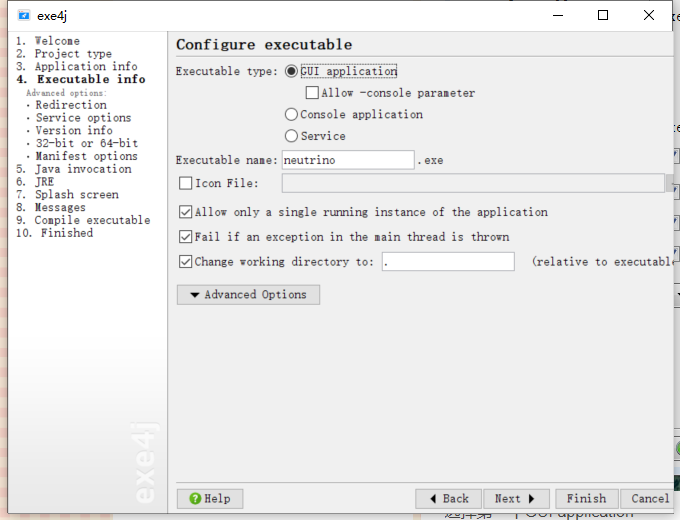Screen dimensions: 680x520
Task: Open the Redirection advanced option
Action: (x=70, y=105)
